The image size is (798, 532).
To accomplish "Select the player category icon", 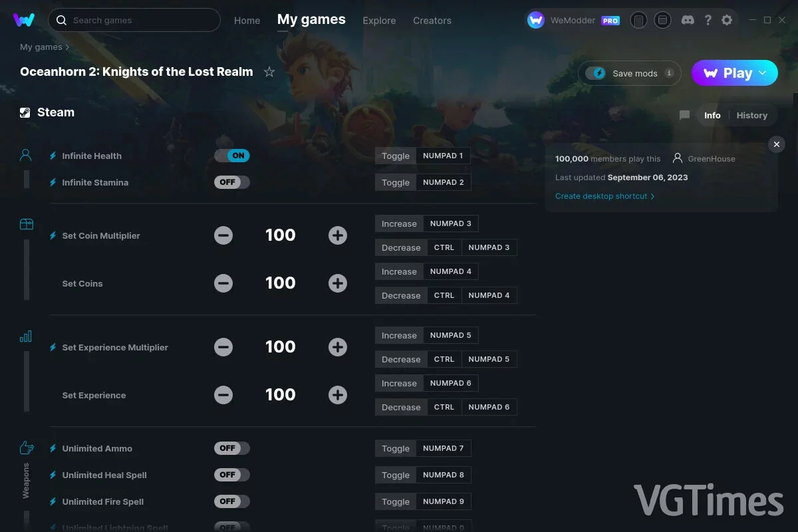I will pyautogui.click(x=26, y=156).
